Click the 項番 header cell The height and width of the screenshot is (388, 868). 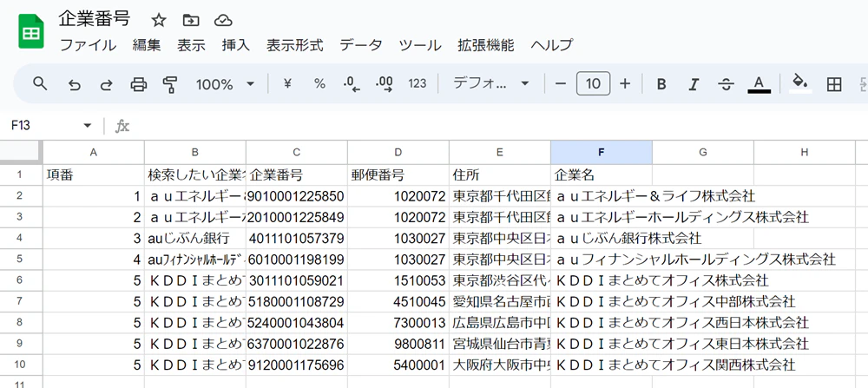[94, 175]
